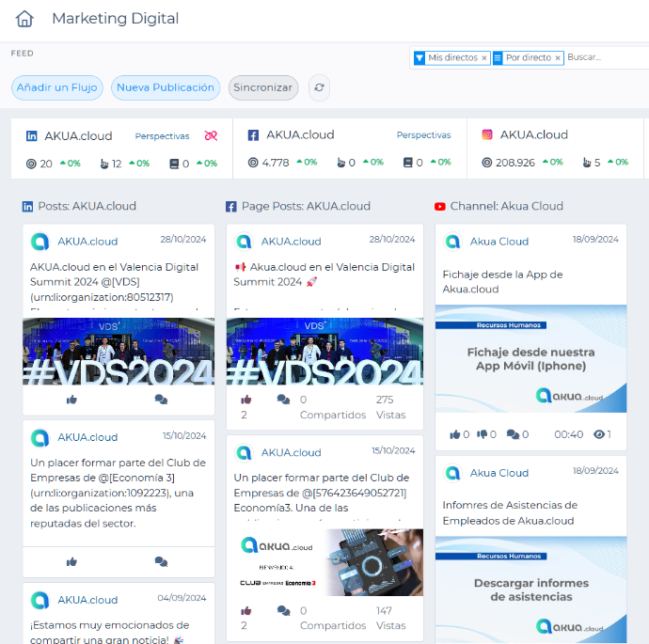This screenshot has width=649, height=644.
Task: Click the refresh arrows icon button
Action: click(319, 87)
